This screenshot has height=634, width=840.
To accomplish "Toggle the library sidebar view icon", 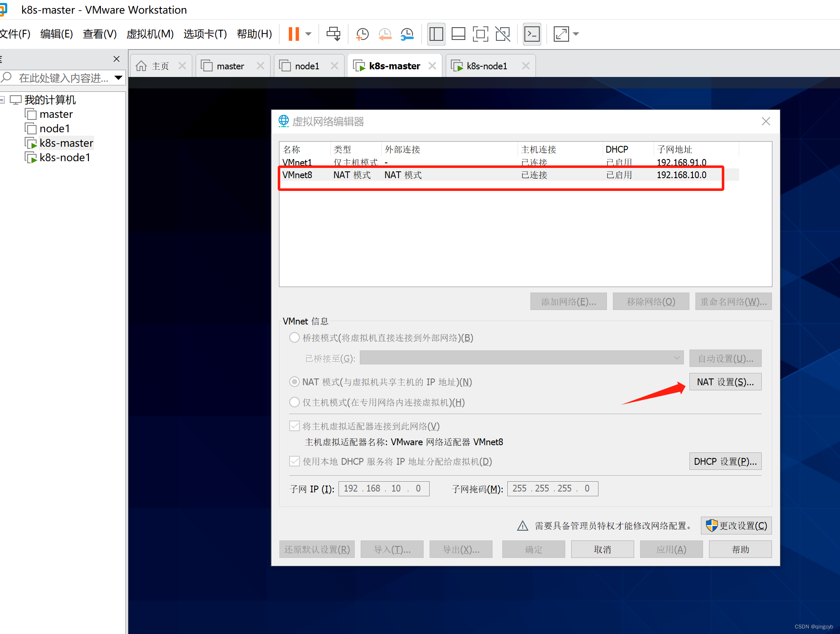I will click(436, 34).
